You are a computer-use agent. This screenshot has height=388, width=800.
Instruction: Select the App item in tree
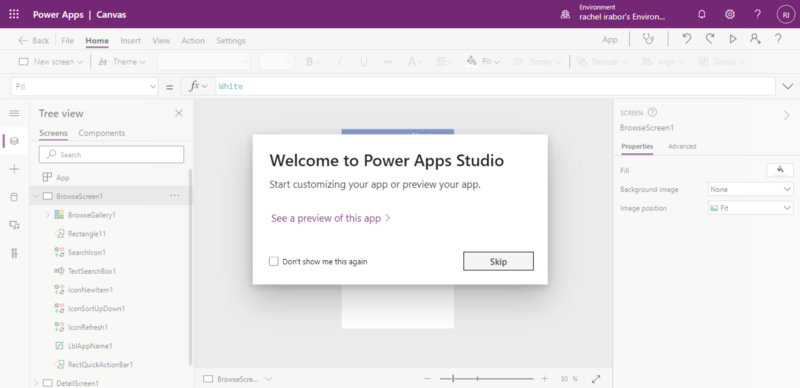tap(62, 178)
